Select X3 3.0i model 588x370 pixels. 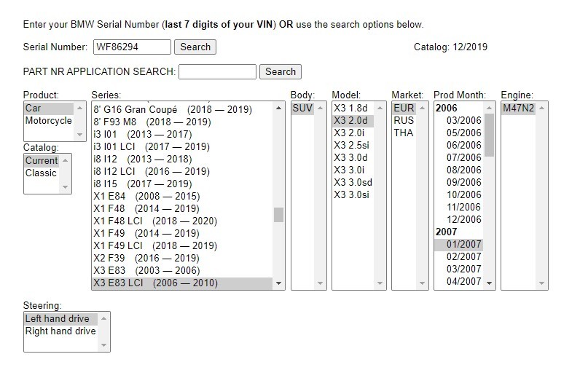353,170
